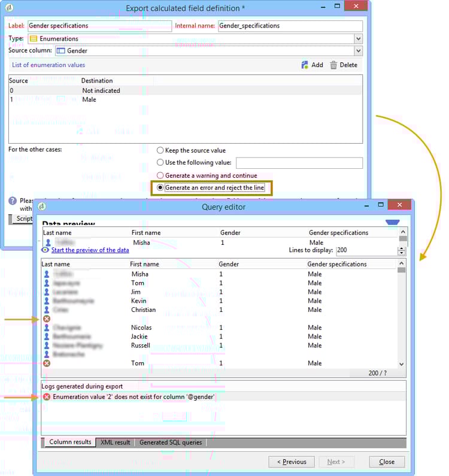
Task: Click the 200 / ? record counter
Action: 377,373
